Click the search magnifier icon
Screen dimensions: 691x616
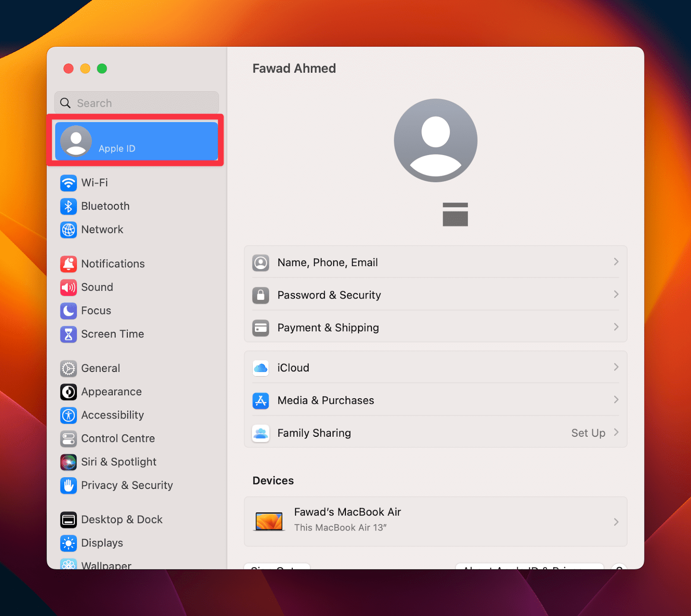(x=65, y=103)
